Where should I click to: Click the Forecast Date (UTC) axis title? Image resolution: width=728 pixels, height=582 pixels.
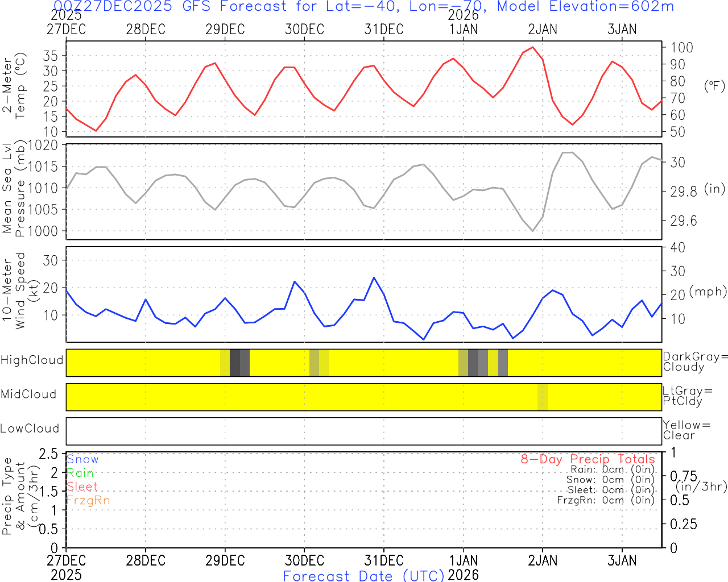[x=363, y=576]
